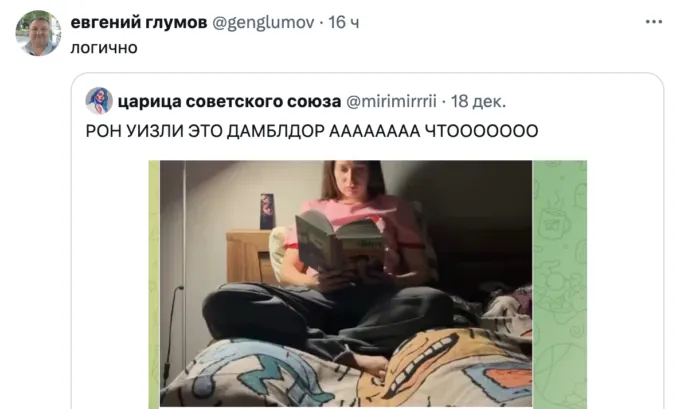
Task: Open the 18 дек. date link
Action: (x=478, y=101)
